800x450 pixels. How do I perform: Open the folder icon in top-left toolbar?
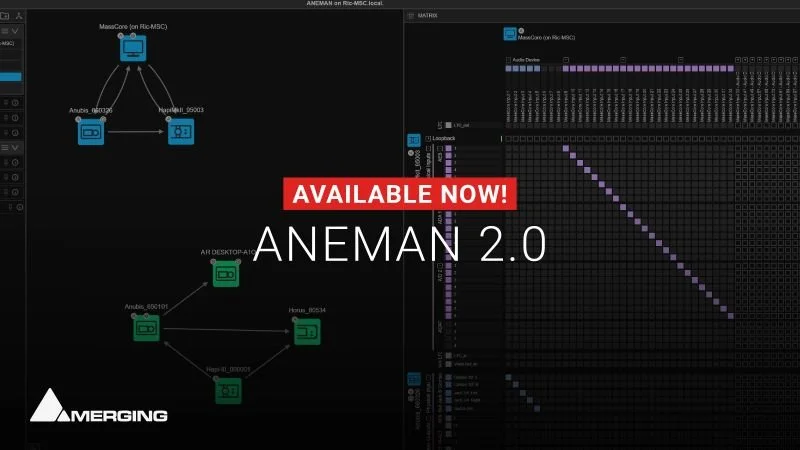[5, 16]
